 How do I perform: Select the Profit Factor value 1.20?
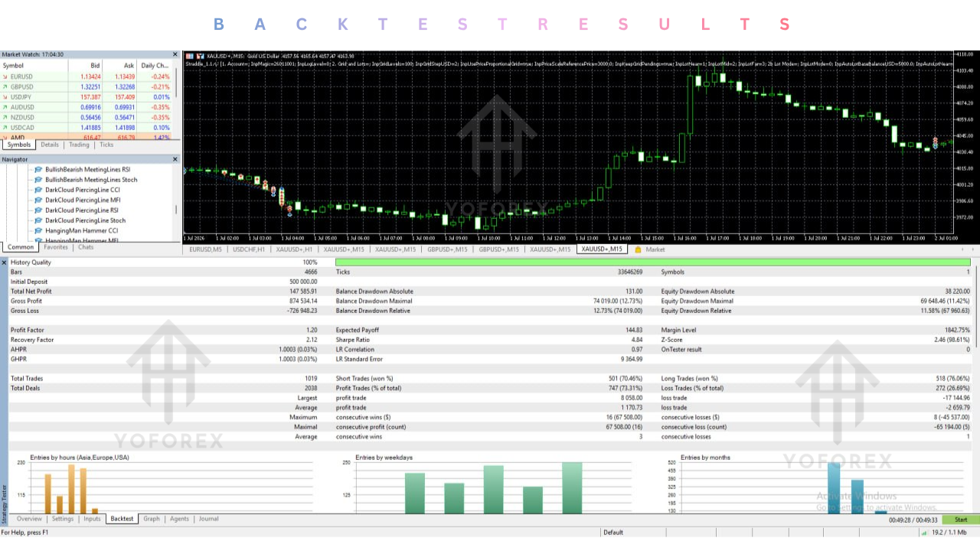312,330
